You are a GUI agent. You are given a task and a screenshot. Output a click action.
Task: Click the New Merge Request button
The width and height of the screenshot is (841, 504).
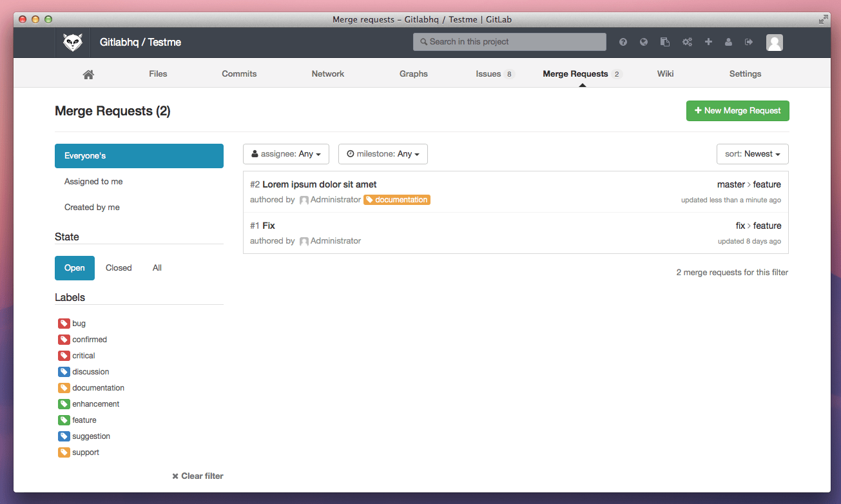(x=737, y=110)
